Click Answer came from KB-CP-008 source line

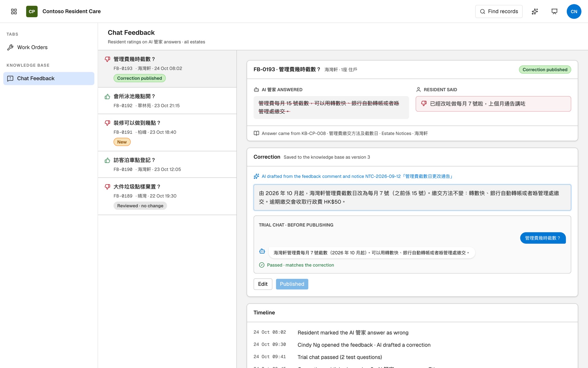tap(345, 133)
